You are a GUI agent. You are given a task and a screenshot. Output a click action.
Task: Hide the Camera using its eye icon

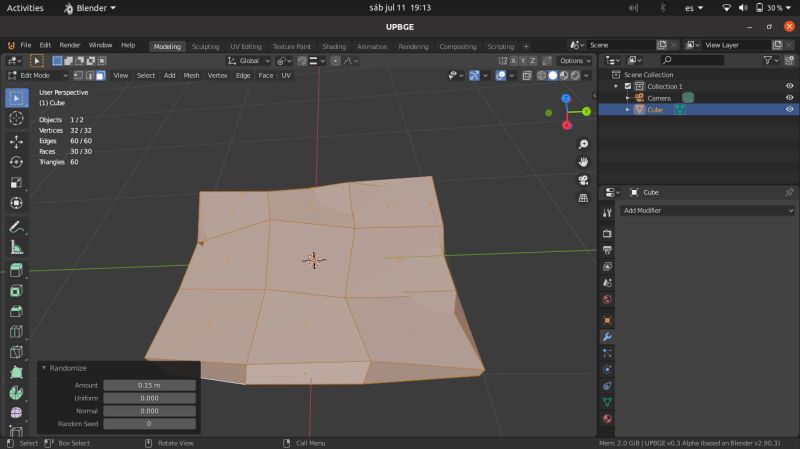789,97
